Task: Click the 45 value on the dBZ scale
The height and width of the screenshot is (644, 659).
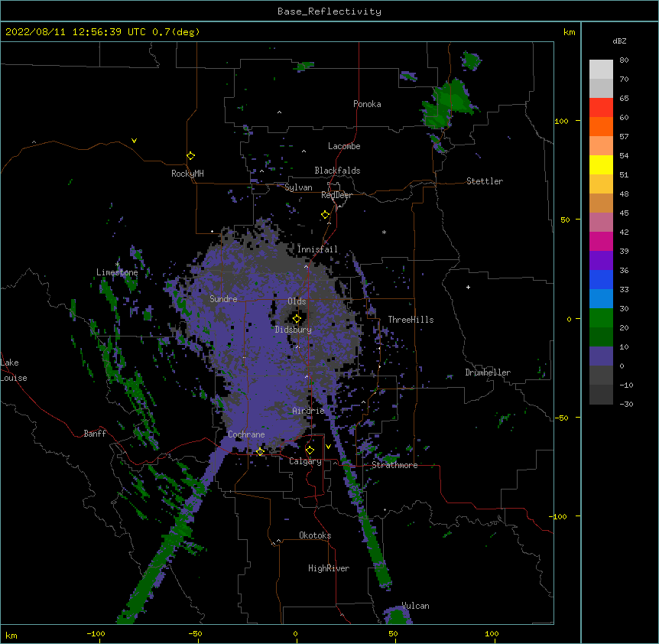Action: (624, 213)
